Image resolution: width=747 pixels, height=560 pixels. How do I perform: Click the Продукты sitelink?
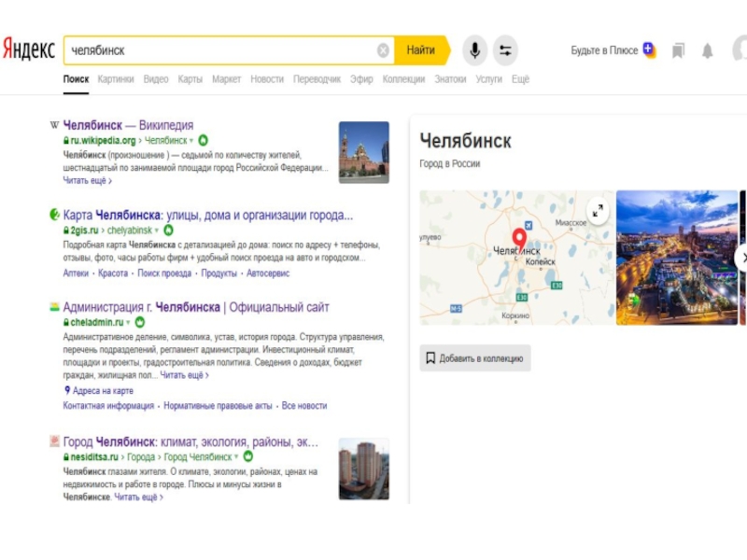point(219,273)
